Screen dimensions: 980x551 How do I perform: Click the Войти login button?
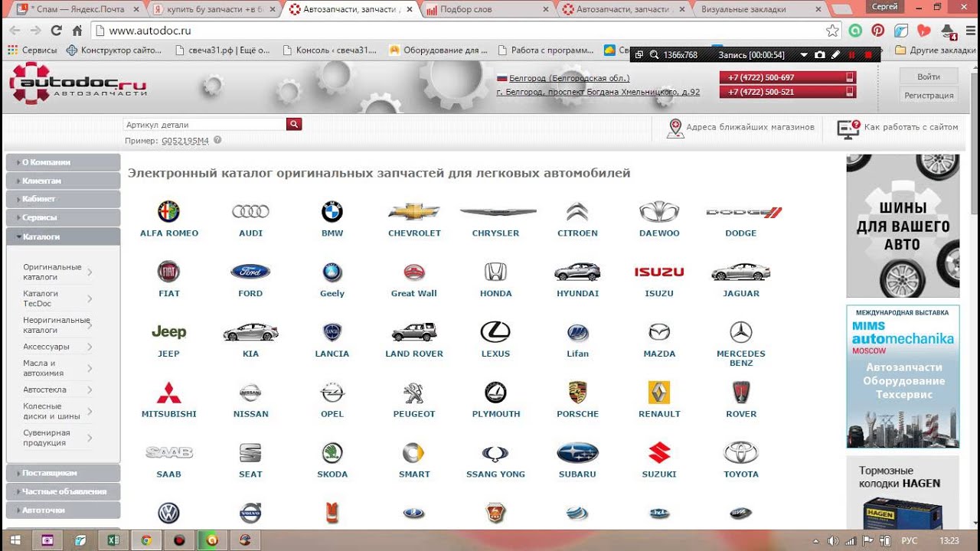929,77
